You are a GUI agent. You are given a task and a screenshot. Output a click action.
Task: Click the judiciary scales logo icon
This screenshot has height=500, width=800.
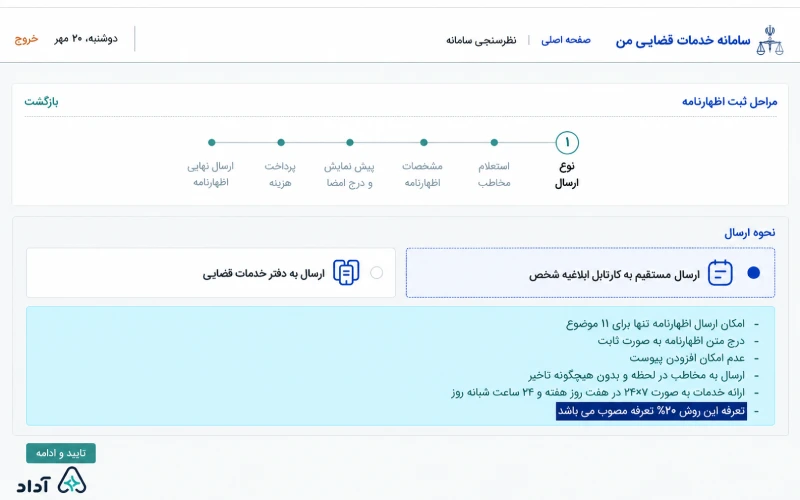coord(770,40)
